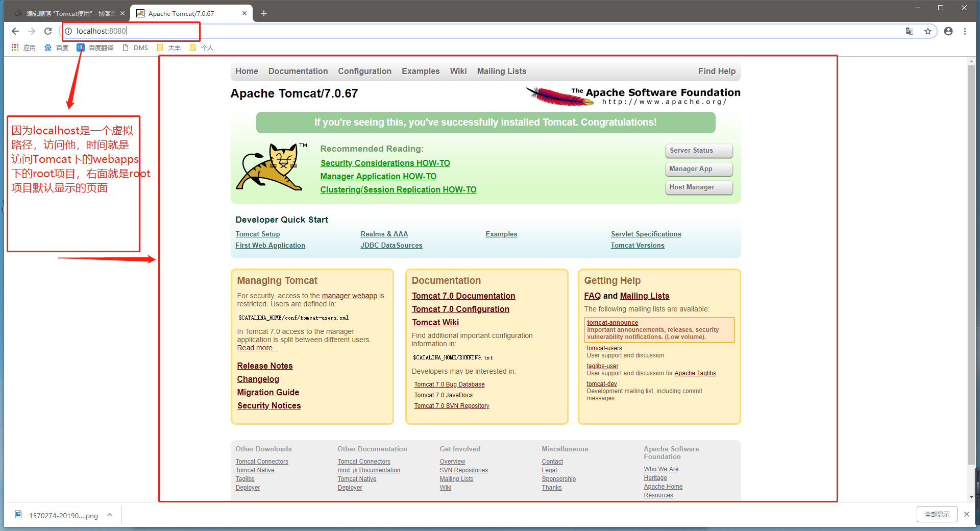
Task: Close the downloads bar
Action: (966, 514)
